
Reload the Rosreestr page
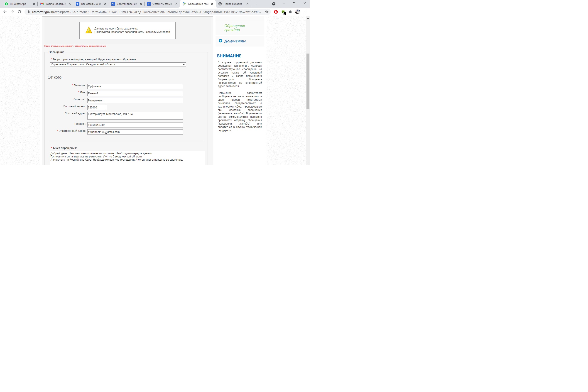[20, 12]
